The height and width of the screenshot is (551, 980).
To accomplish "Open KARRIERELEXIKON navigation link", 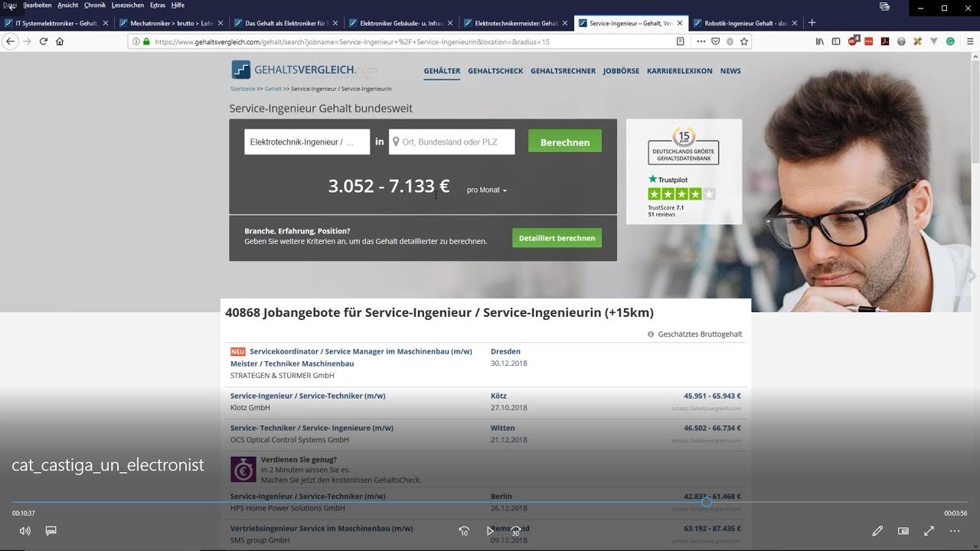I will [679, 71].
